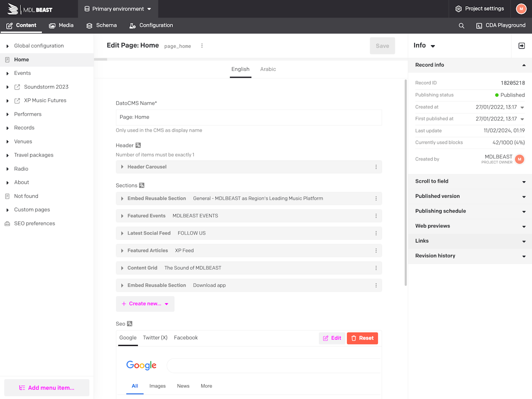Open the three-dot menu beside page_home
532x399 pixels.
click(202, 46)
